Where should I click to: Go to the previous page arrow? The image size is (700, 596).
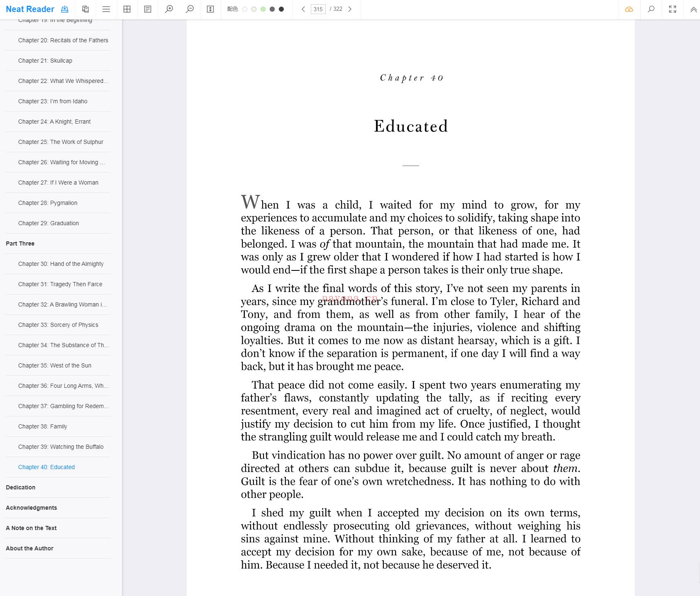click(x=303, y=9)
